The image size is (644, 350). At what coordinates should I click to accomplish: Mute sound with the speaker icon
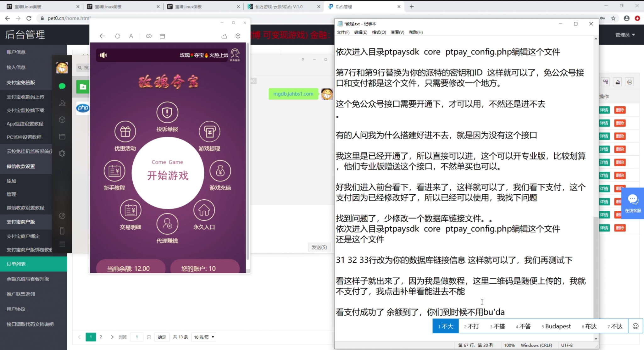point(103,55)
